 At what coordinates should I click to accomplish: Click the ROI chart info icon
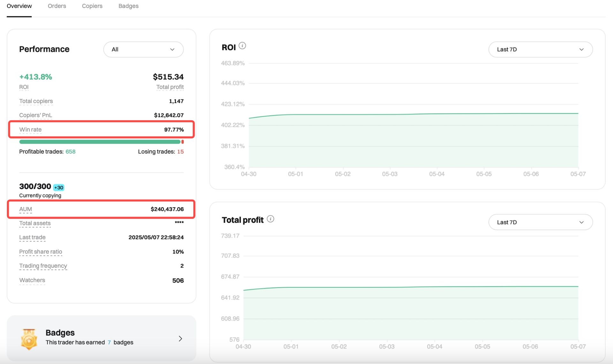[x=242, y=46]
